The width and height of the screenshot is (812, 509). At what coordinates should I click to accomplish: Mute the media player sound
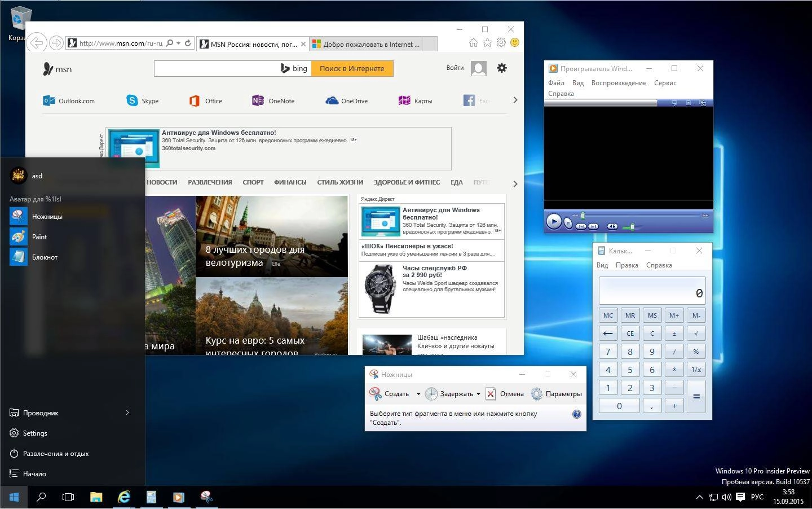pyautogui.click(x=612, y=226)
